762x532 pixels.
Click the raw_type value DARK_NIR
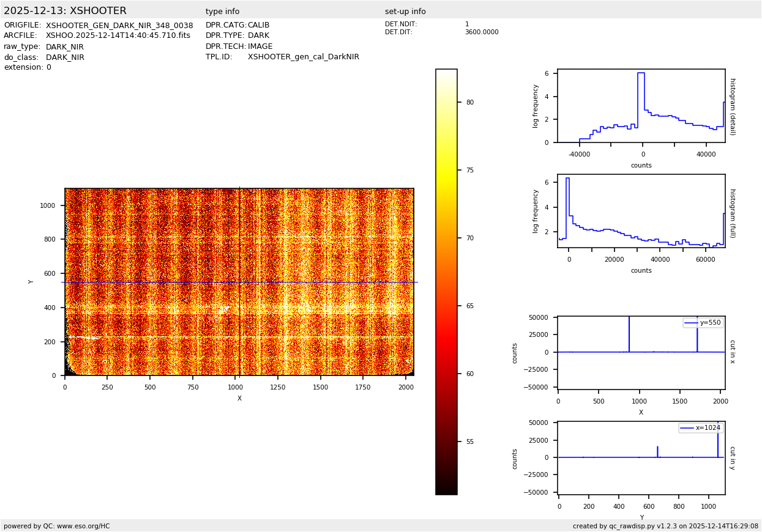coord(65,46)
